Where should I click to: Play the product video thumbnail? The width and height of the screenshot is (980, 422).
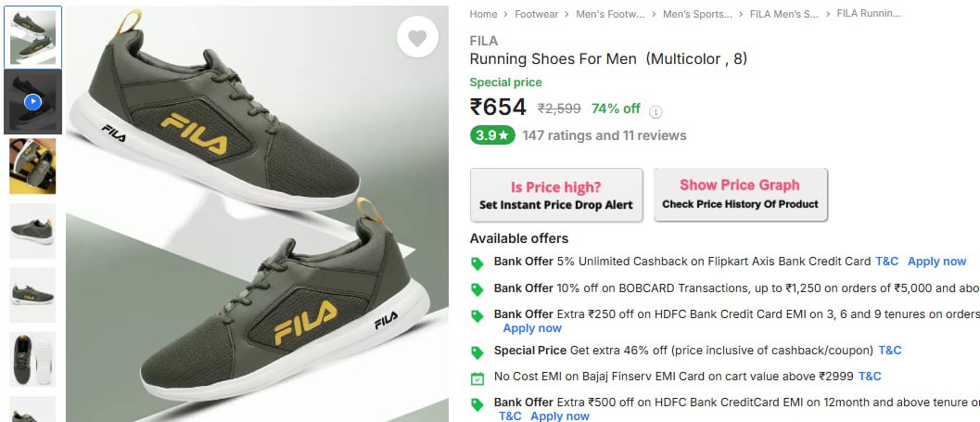32,101
